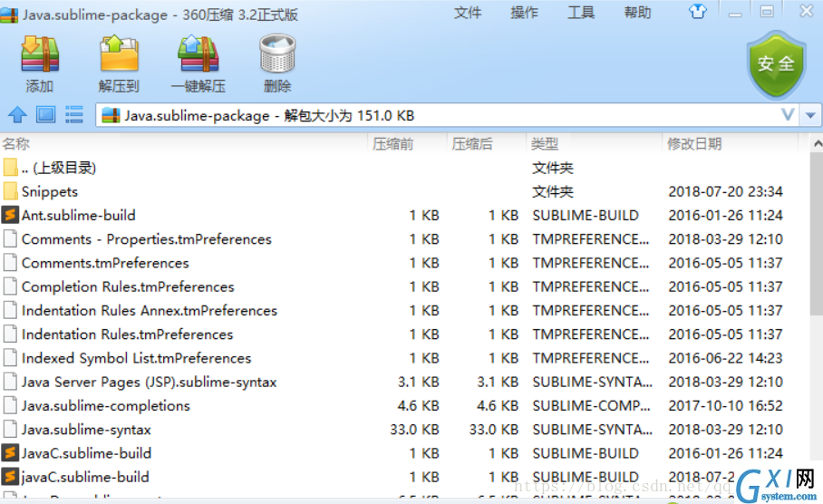Click the Comments.tmPreferences file icon

10,263
